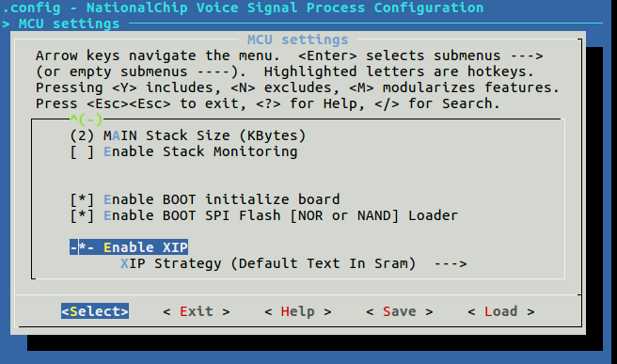The height and width of the screenshot is (364, 617).
Task: Click the -*- marker beside Enable XIP
Action: [82, 247]
